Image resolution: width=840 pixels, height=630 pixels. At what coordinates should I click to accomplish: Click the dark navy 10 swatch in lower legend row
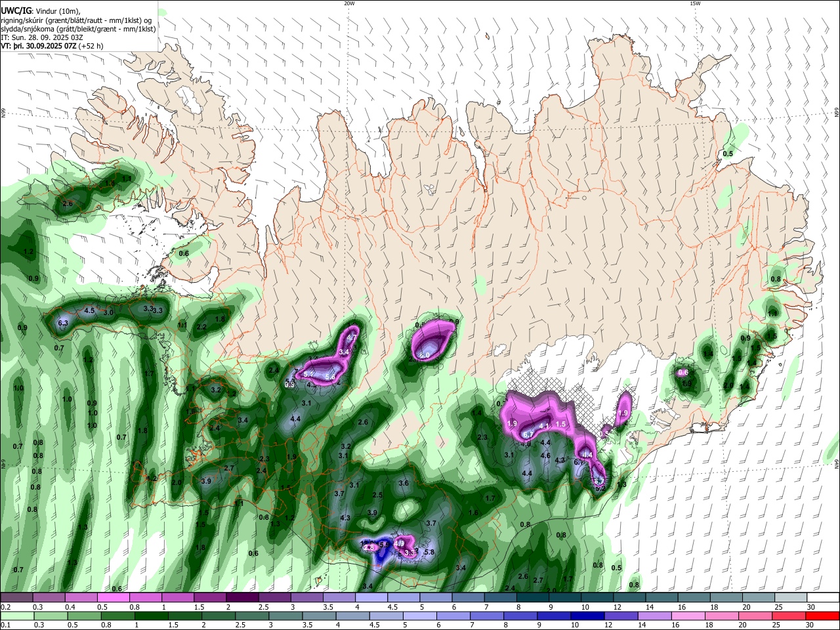(586, 616)
